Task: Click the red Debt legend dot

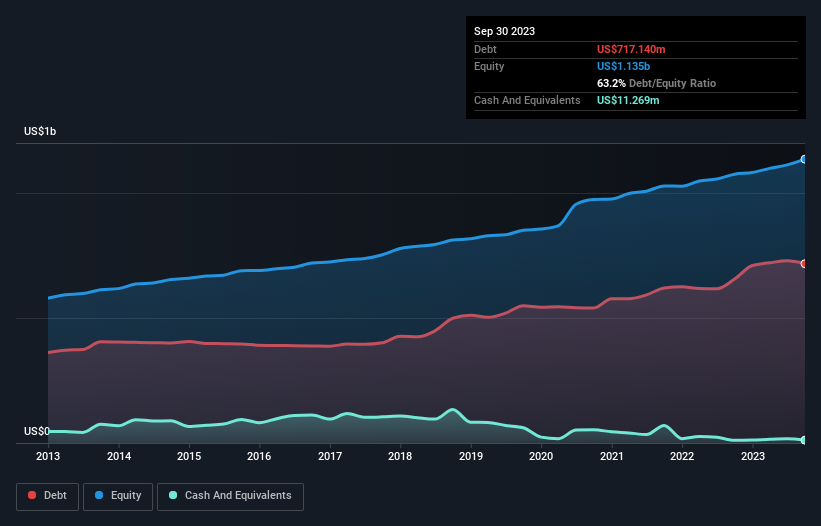Action: [32, 495]
